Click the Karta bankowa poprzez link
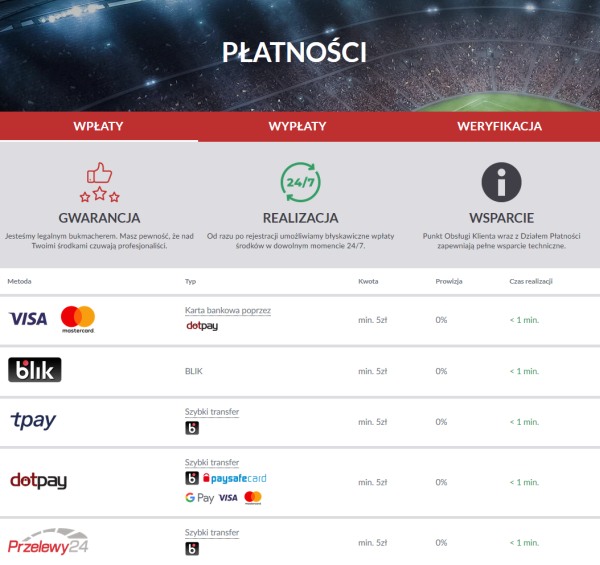Viewport: 600px width, 565px height. (228, 310)
